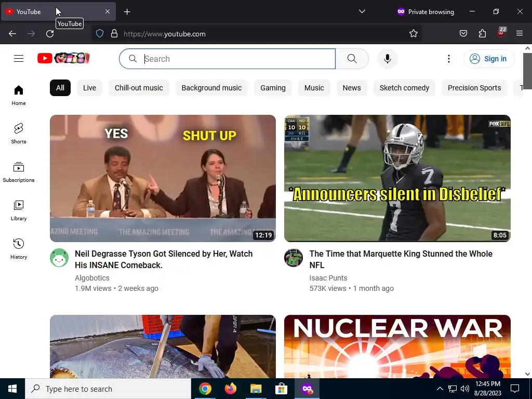
Task: Open the NUCLEAR WAR video thumbnail
Action: pos(397,347)
